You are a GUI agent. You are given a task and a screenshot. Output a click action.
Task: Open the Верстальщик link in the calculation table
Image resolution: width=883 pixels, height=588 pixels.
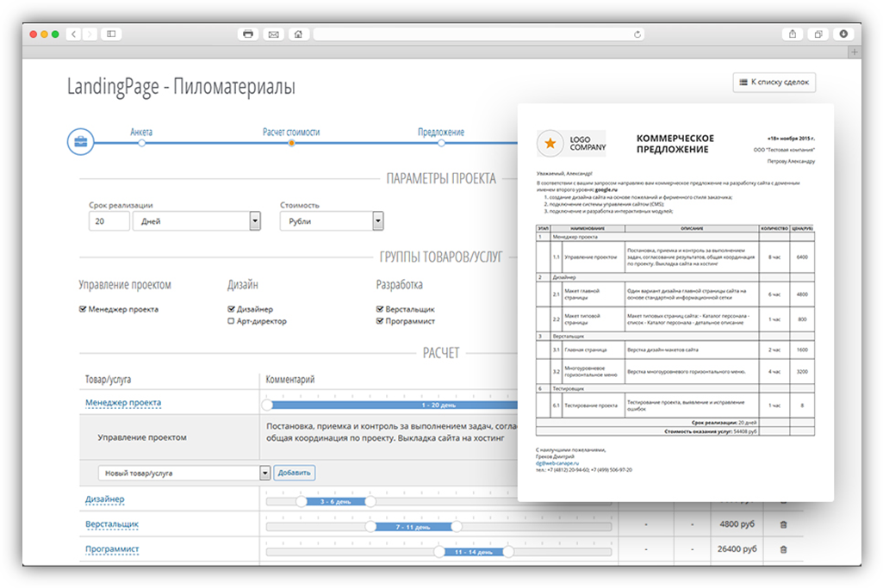click(x=112, y=524)
